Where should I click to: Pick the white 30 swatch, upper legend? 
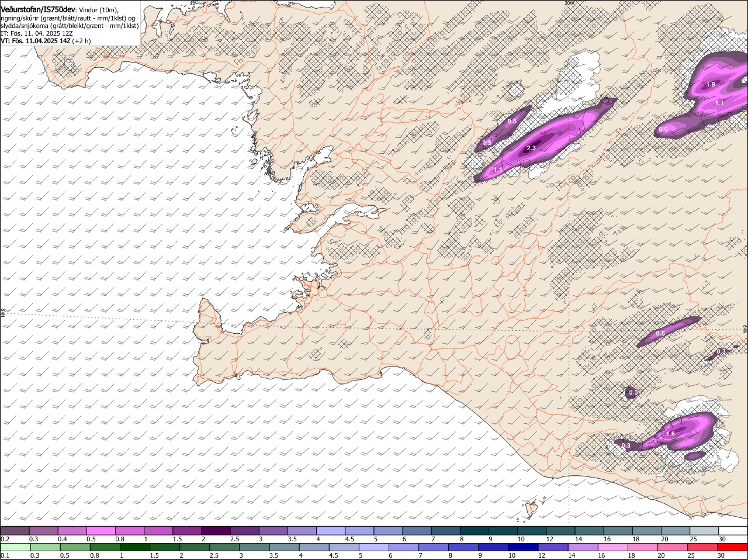pyautogui.click(x=733, y=530)
